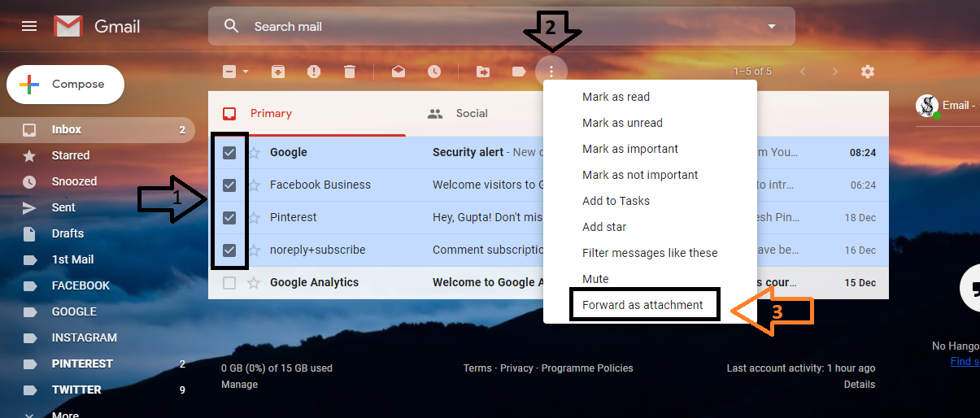Image resolution: width=980 pixels, height=418 pixels.
Task: Open Welcome to Google Analytics email
Action: [488, 282]
